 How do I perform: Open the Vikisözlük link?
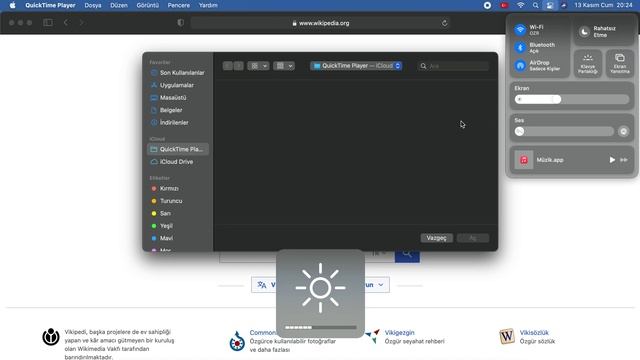tap(534, 333)
